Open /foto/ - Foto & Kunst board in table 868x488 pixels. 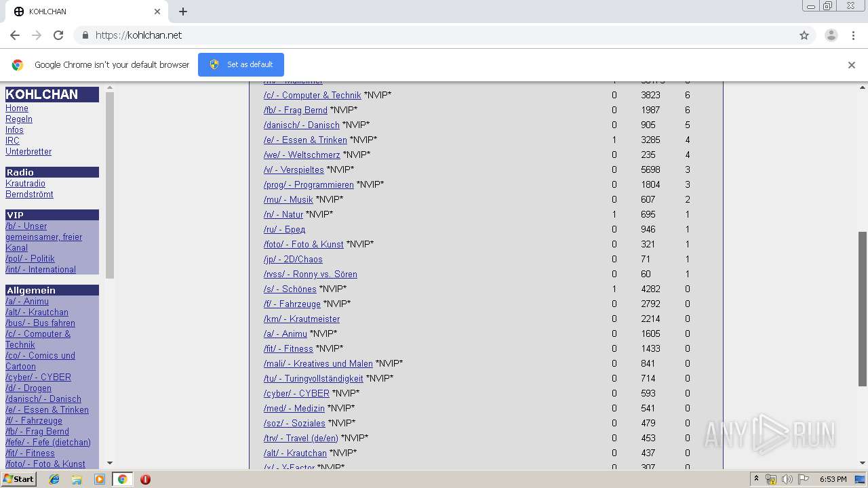pyautogui.click(x=304, y=245)
